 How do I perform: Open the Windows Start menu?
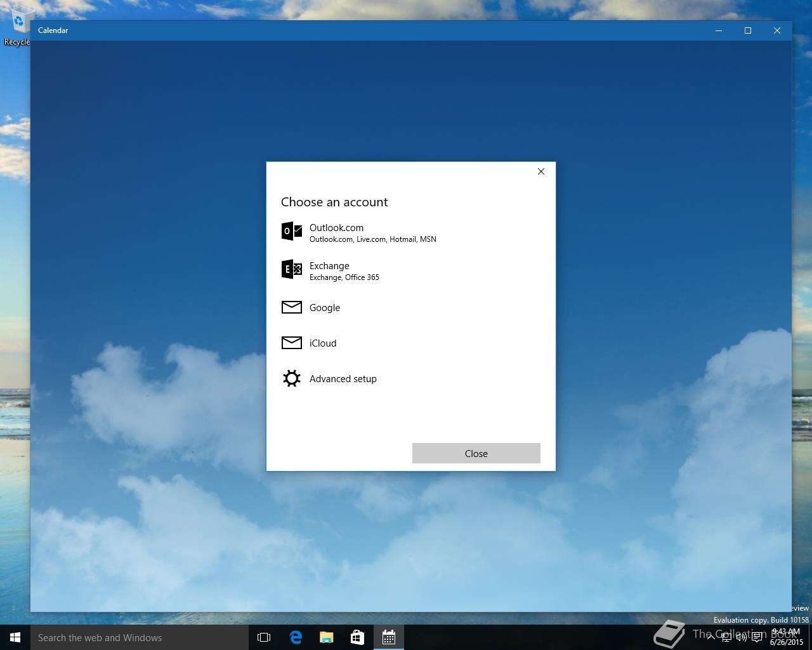point(15,637)
